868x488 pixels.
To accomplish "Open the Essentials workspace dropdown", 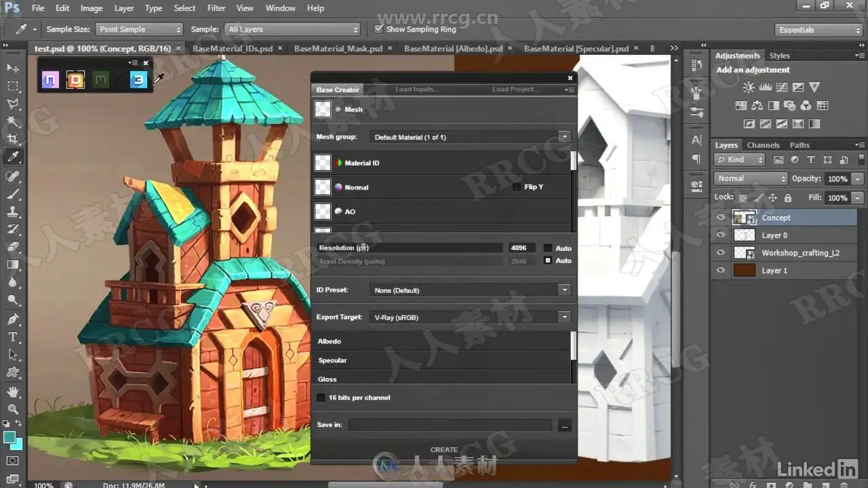I will pos(818,30).
